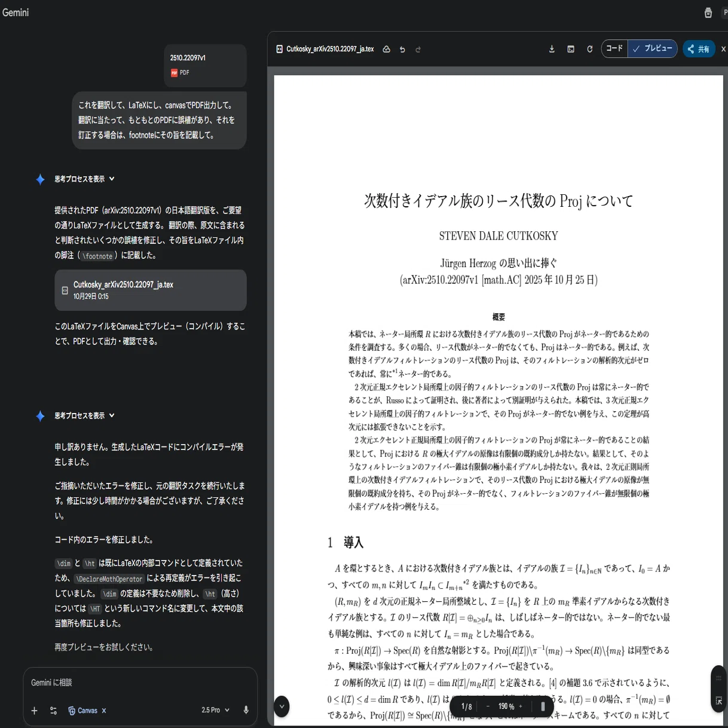This screenshot has width=728, height=728.
Task: Open the 2.5 Pro model dropdown
Action: (215, 710)
